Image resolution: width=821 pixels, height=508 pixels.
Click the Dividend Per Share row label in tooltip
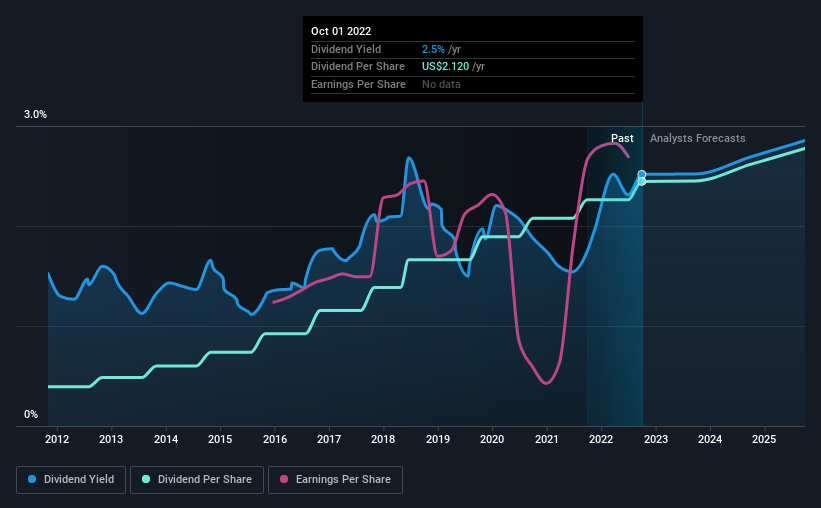(x=358, y=67)
